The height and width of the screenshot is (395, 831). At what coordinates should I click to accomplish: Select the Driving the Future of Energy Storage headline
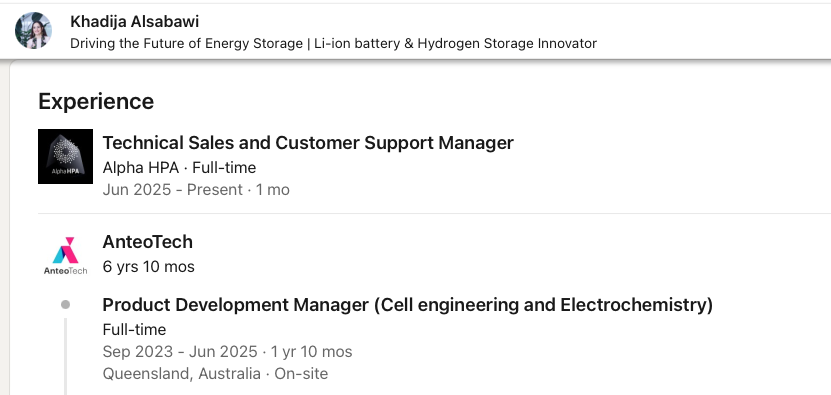(333, 43)
